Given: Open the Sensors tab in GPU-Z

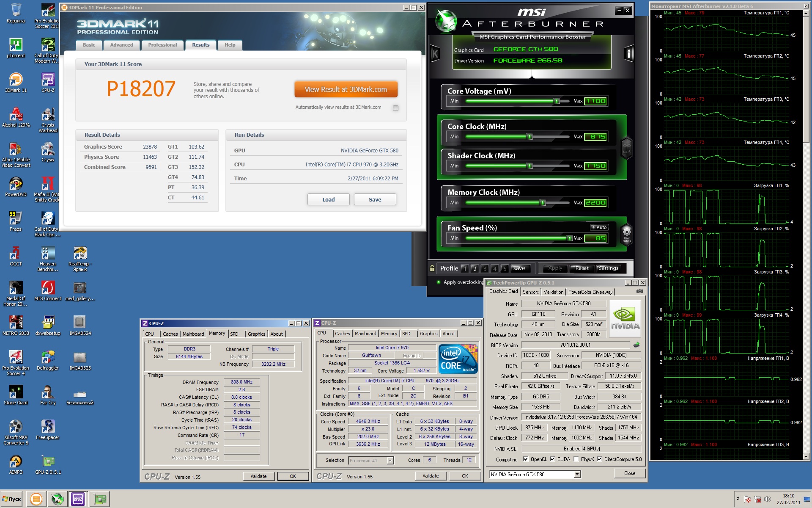Looking at the screenshot, I should [531, 292].
